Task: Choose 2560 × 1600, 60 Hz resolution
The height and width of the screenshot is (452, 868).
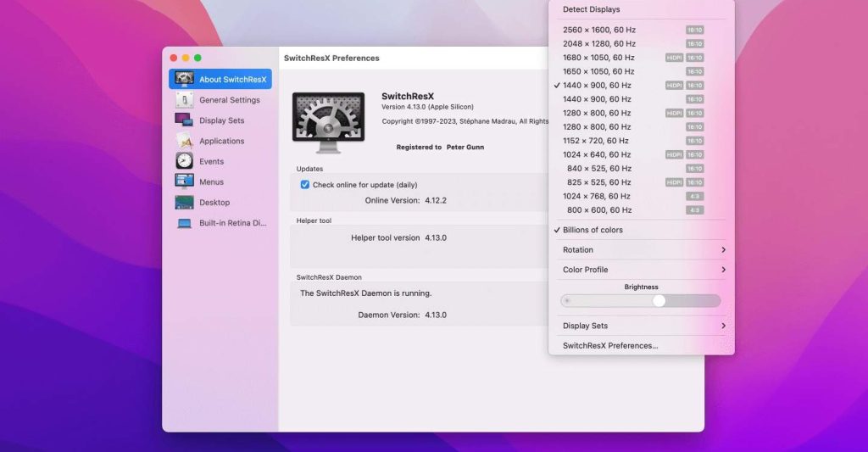Action: point(598,30)
